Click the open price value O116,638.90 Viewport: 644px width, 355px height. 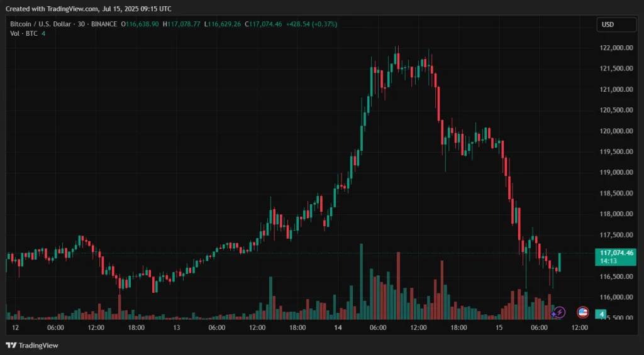pos(141,24)
